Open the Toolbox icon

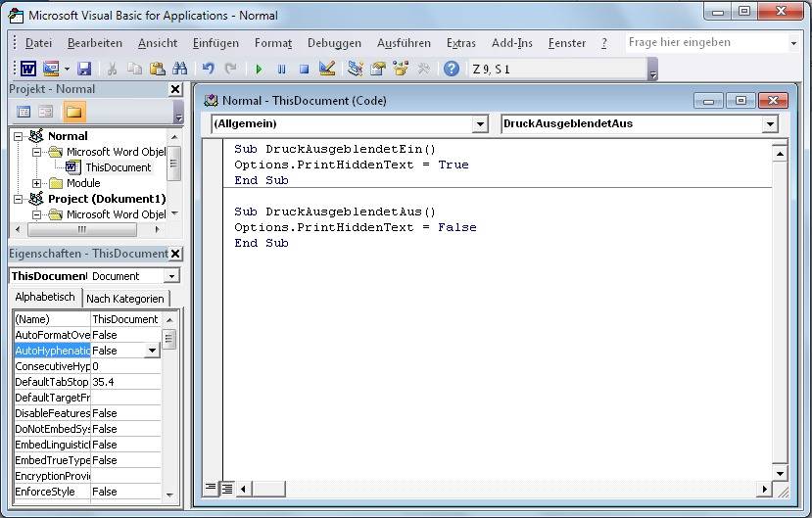coord(423,69)
